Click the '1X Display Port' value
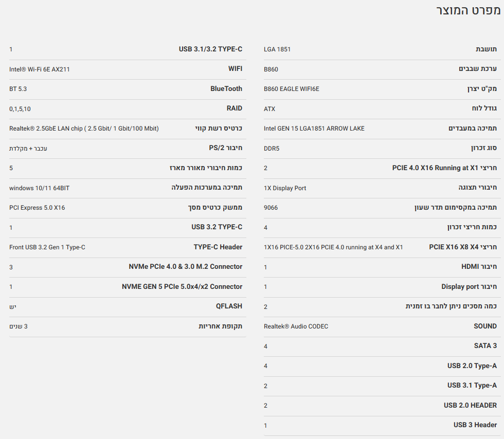The width and height of the screenshot is (504, 439). coord(285,188)
